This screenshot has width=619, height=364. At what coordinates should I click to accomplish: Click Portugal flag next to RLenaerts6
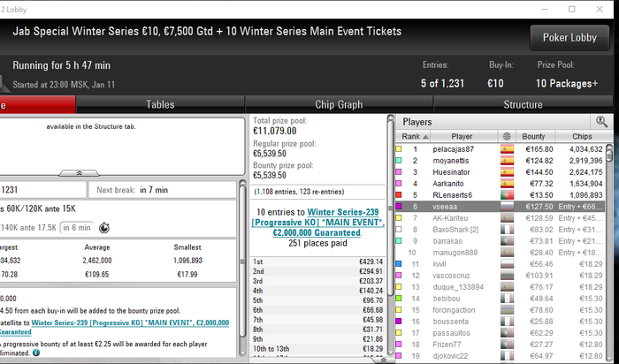coord(507,195)
